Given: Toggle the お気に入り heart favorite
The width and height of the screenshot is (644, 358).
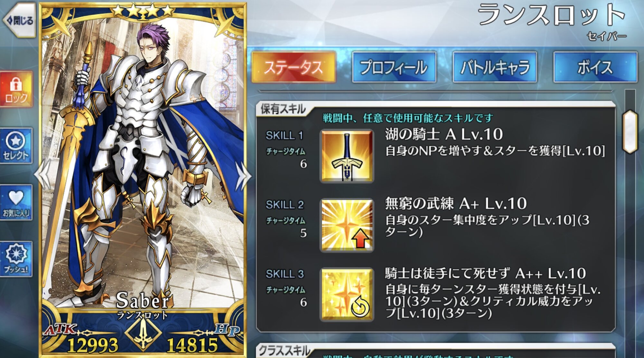Looking at the screenshot, I should point(16,202).
